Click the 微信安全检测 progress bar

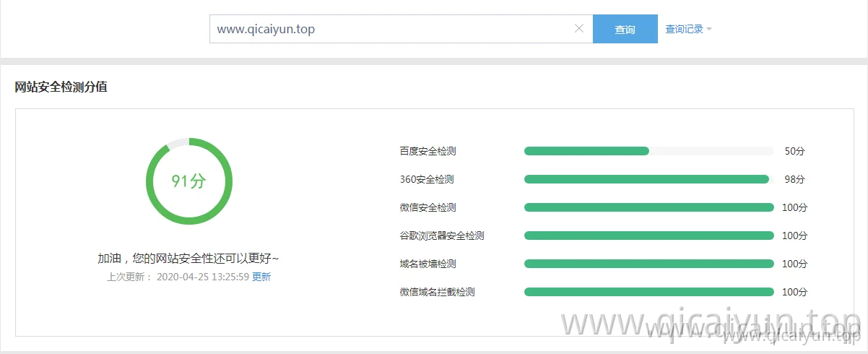[649, 207]
